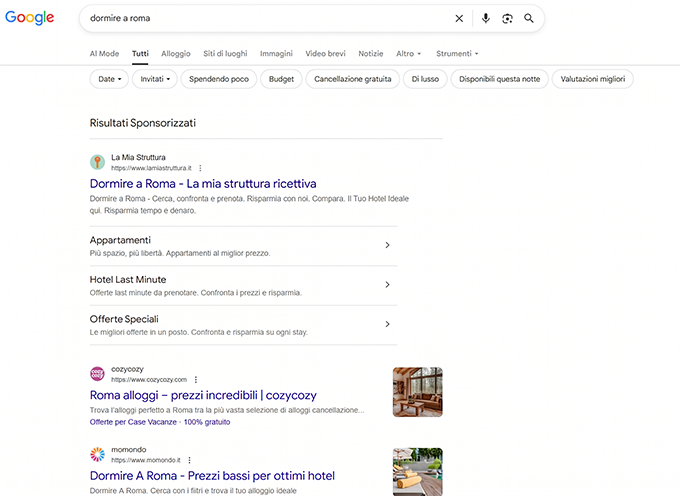680x496 pixels.
Task: Click cozycozy living room thumbnail
Action: click(418, 392)
